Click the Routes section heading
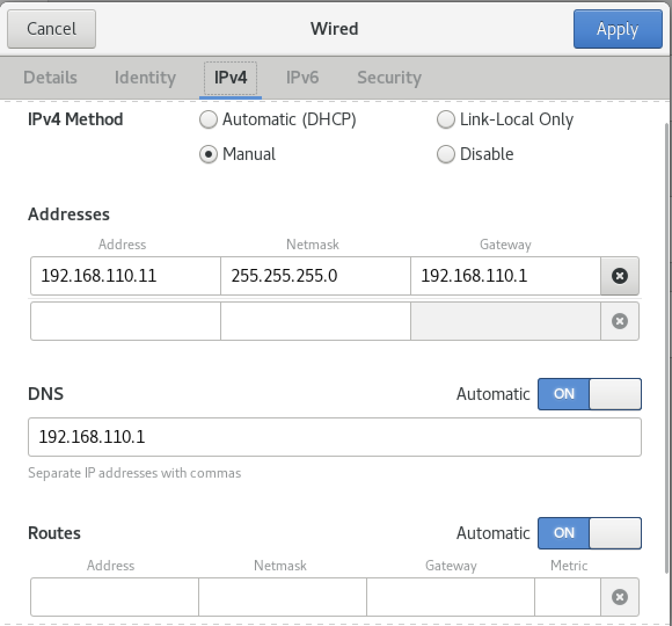Viewport: 672px width, 626px height. click(x=54, y=533)
